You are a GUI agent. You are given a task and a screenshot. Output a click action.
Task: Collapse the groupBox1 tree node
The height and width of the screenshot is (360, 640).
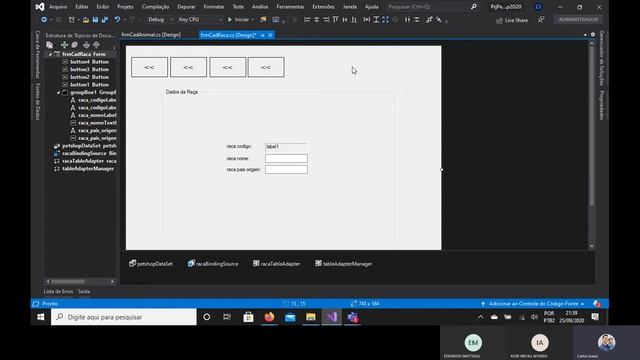[x=58, y=93]
